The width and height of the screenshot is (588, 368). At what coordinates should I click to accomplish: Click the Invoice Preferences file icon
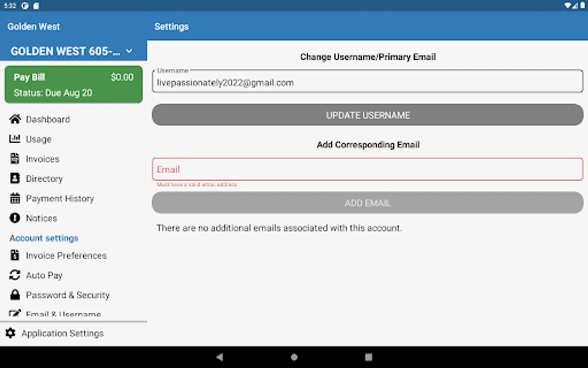coord(15,255)
